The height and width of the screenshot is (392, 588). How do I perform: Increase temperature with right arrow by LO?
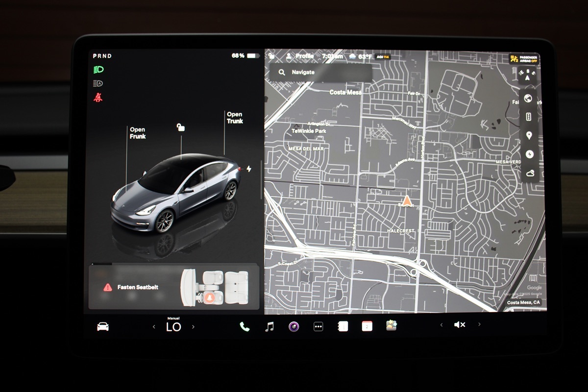(x=193, y=327)
